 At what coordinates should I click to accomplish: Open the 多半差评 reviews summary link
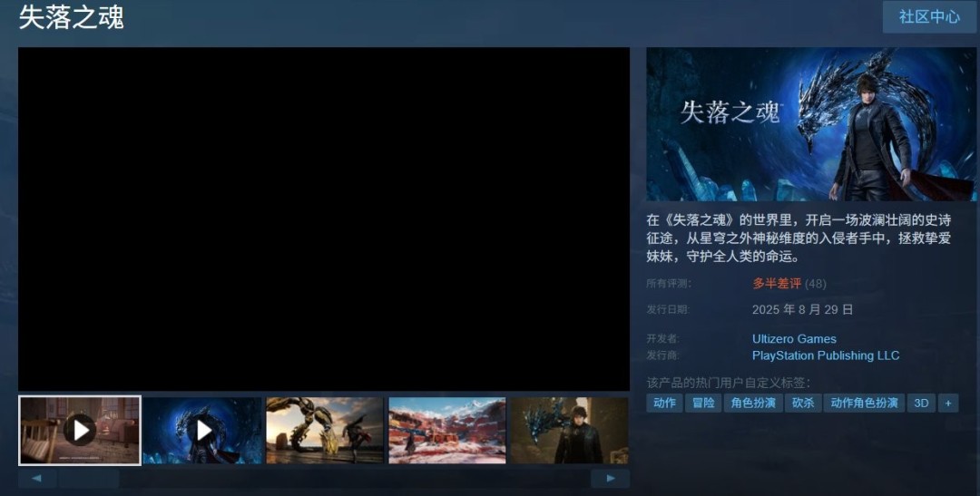777,284
